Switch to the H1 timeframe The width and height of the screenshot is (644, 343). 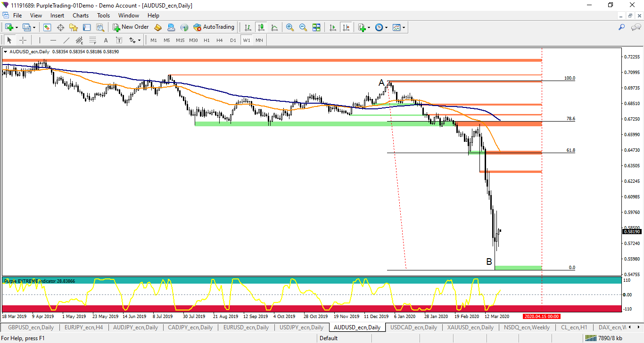point(206,40)
